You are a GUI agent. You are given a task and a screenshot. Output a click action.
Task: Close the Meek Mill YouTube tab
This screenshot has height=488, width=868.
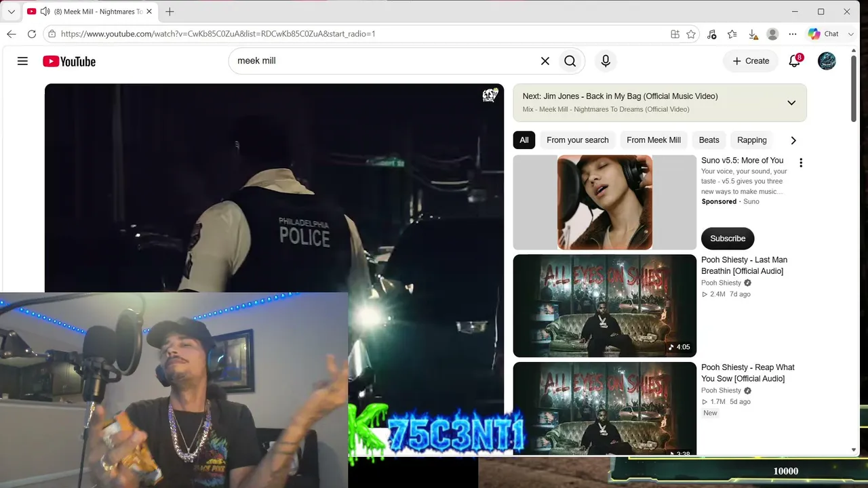tap(149, 12)
